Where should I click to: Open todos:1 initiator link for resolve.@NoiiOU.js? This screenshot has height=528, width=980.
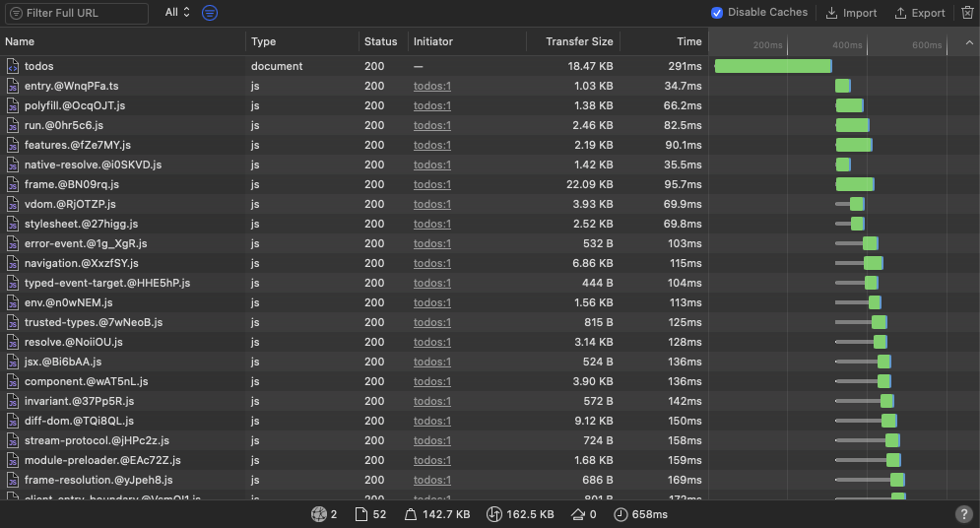click(431, 342)
